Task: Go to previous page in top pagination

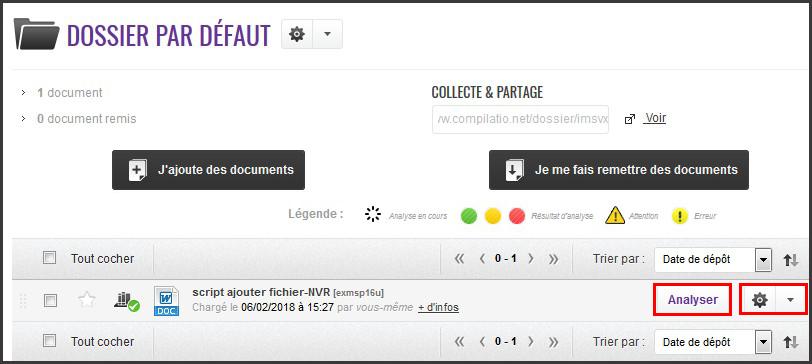Action: 482,259
